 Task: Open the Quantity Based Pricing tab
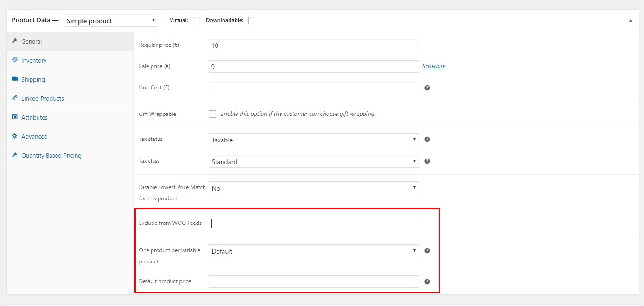[51, 155]
